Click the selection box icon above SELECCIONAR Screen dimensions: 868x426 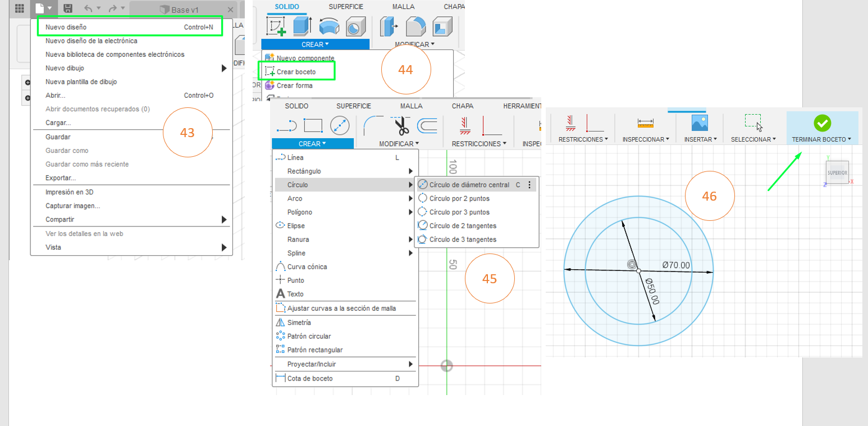[x=753, y=122]
